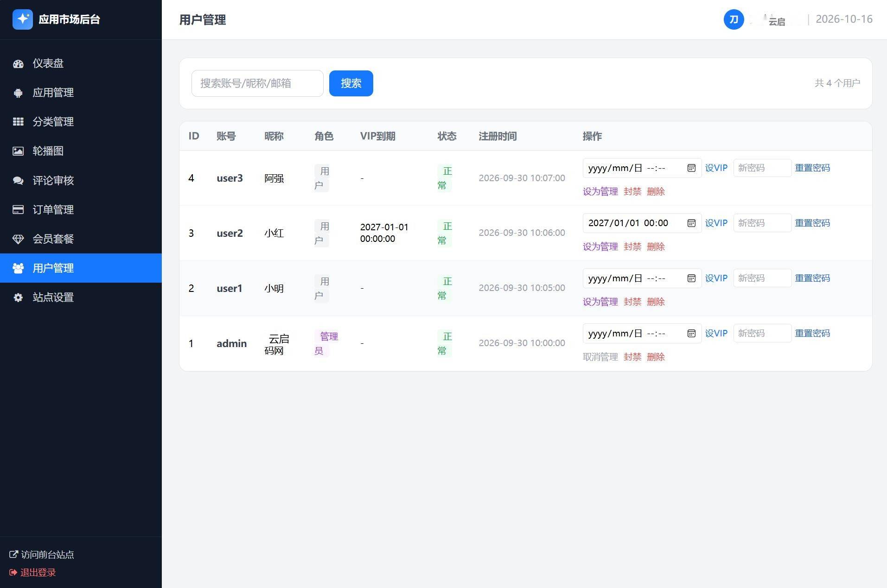Click 设VIP link for user3
This screenshot has height=588, width=887.
click(716, 168)
